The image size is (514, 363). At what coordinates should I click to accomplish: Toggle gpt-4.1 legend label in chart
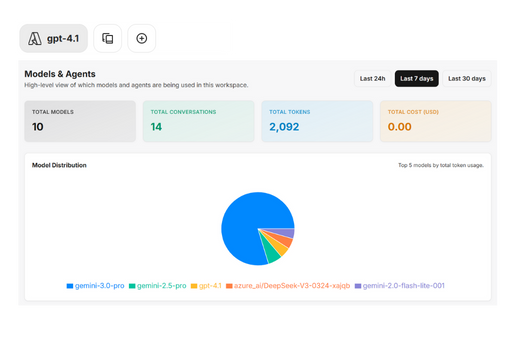pyautogui.click(x=210, y=286)
